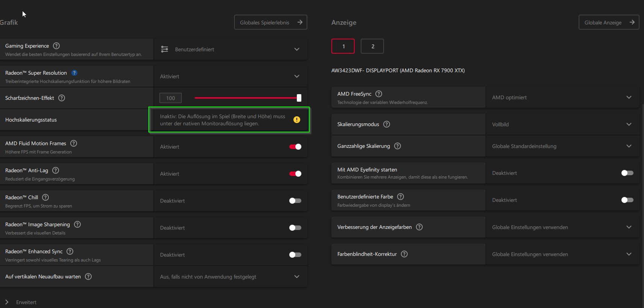Turn on Benutzerdefinierte Farbe switch
Image resolution: width=644 pixels, height=308 pixels.
[x=627, y=200]
